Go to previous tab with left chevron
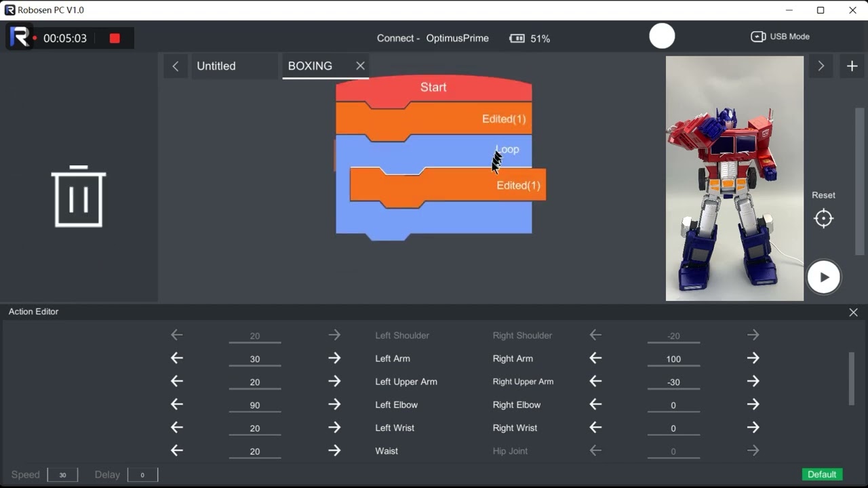The height and width of the screenshot is (488, 868). [176, 66]
